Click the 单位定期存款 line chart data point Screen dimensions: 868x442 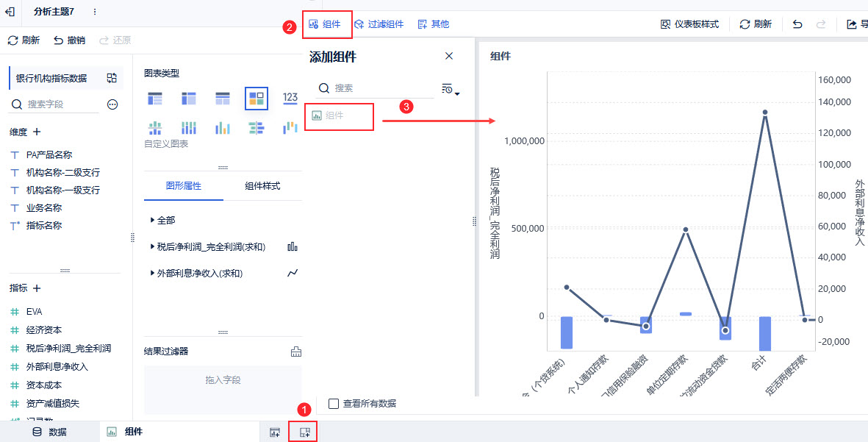[685, 229]
